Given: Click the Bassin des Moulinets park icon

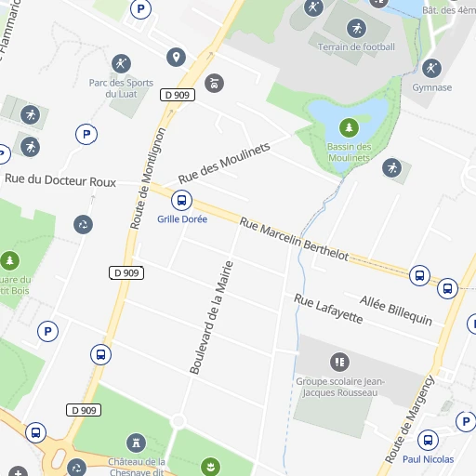Looking at the screenshot, I should [x=349, y=127].
